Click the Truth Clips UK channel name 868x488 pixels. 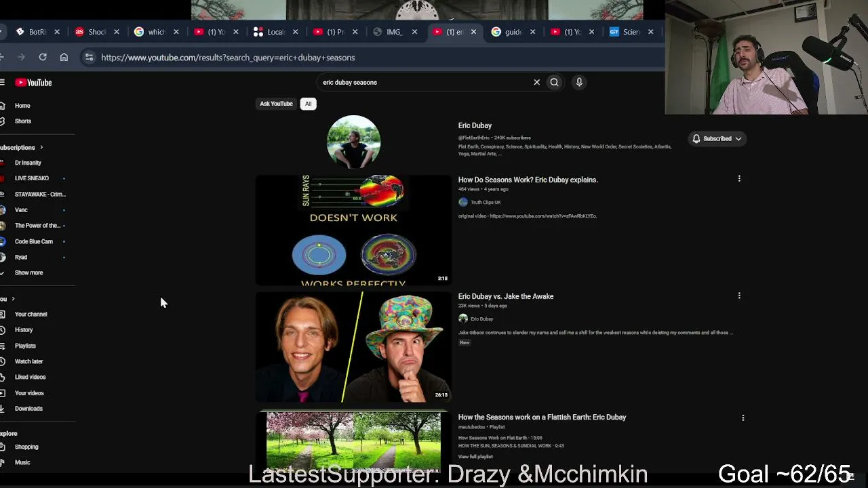[x=486, y=203]
